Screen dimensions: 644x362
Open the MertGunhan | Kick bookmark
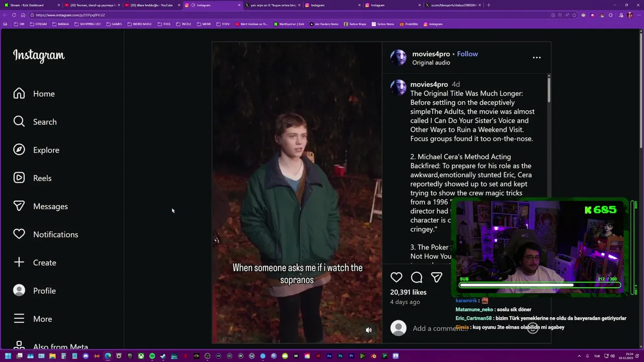[289, 24]
